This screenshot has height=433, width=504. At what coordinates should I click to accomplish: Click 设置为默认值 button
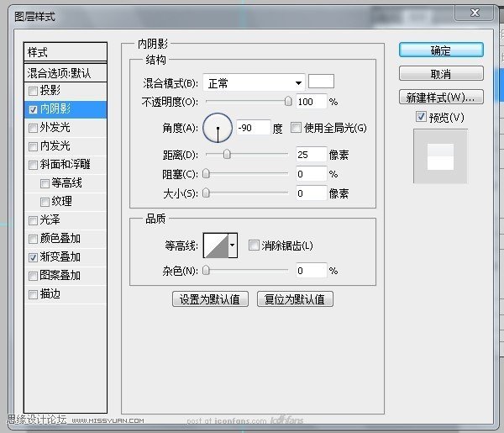coord(210,299)
